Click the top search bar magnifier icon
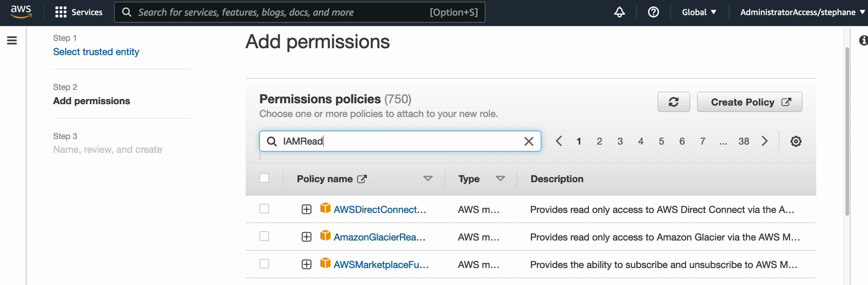The width and height of the screenshot is (868, 285). (126, 12)
